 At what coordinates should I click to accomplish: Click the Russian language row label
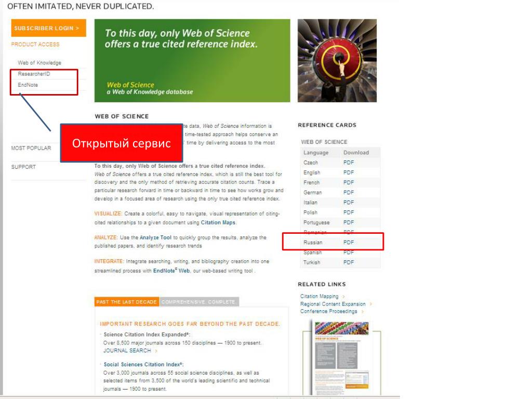pos(313,242)
